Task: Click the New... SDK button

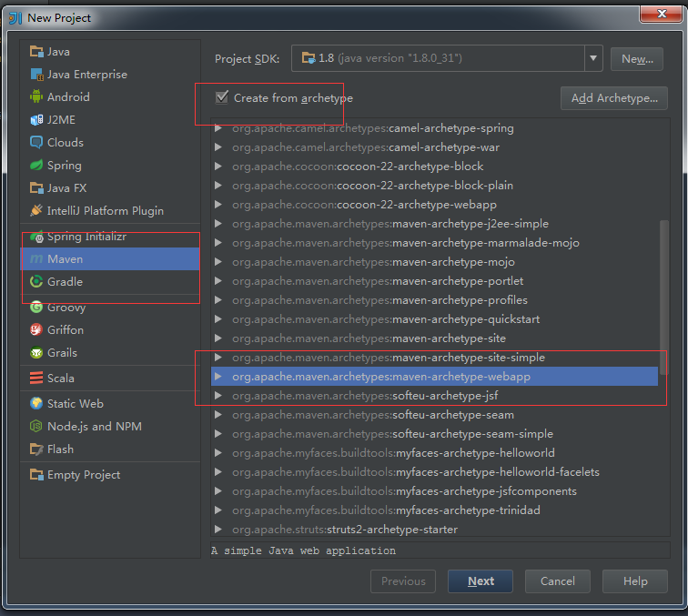Action: [x=637, y=59]
